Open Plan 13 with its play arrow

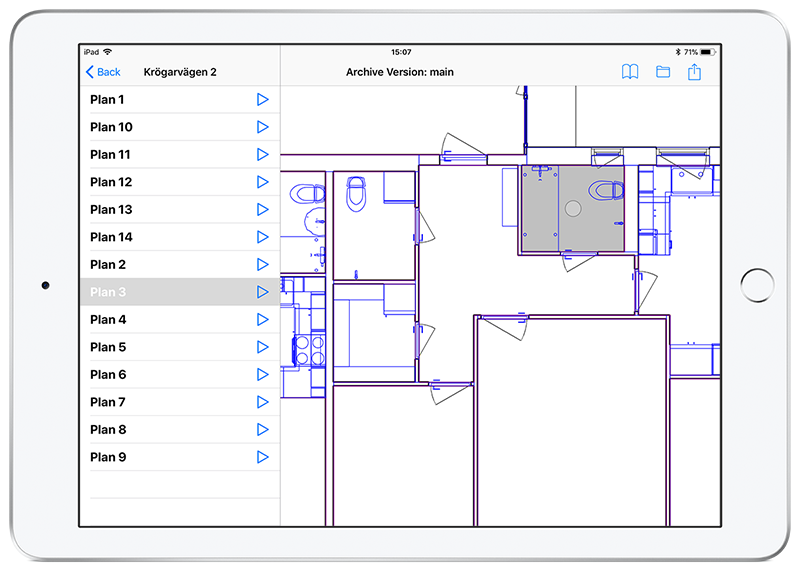262,210
